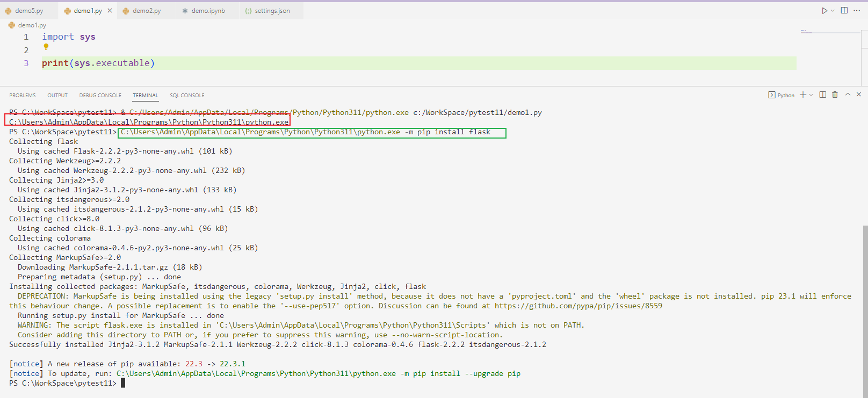The width and height of the screenshot is (868, 398).
Task: Open the PROBLEMS panel tab
Action: click(23, 96)
